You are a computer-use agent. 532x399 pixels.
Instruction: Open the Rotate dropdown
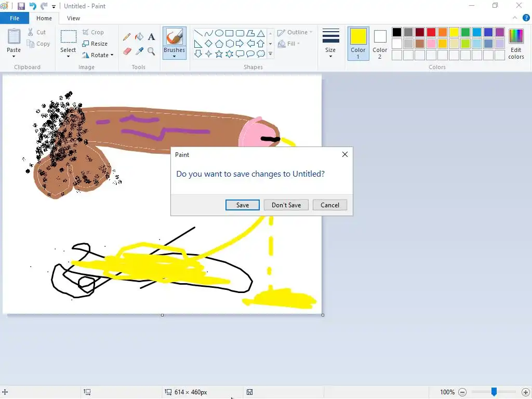98,55
